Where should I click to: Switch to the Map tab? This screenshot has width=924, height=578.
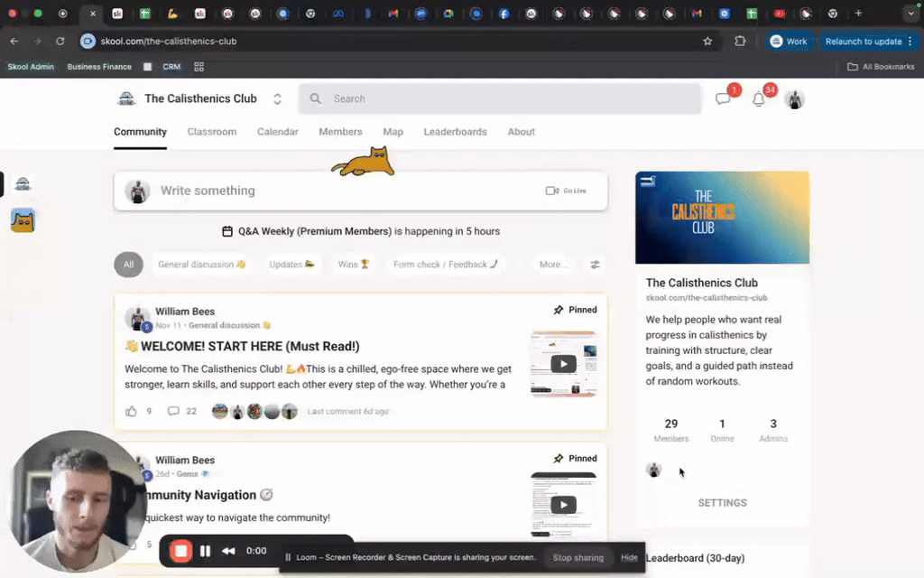(x=393, y=132)
